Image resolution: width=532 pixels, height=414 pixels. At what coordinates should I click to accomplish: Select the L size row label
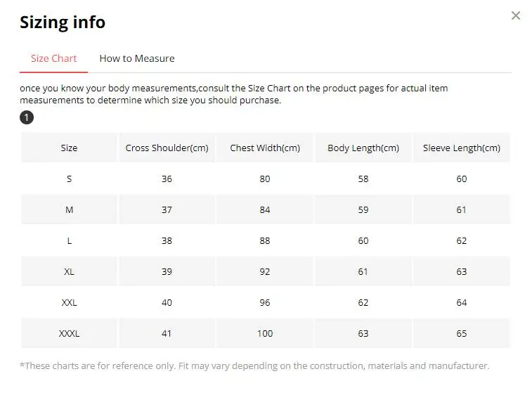pos(69,240)
